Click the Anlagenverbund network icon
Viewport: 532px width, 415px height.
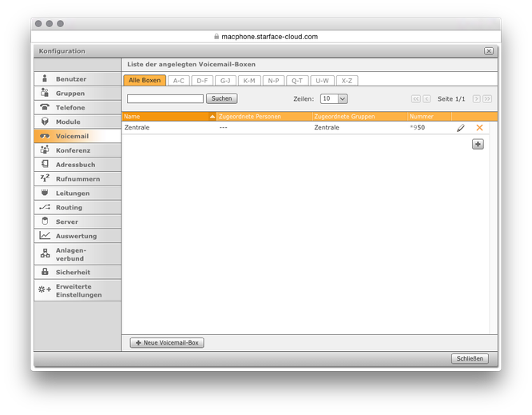[x=45, y=253]
